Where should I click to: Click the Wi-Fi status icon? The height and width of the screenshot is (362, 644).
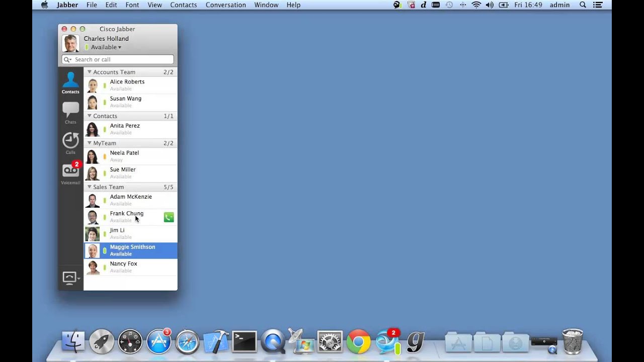tap(476, 5)
